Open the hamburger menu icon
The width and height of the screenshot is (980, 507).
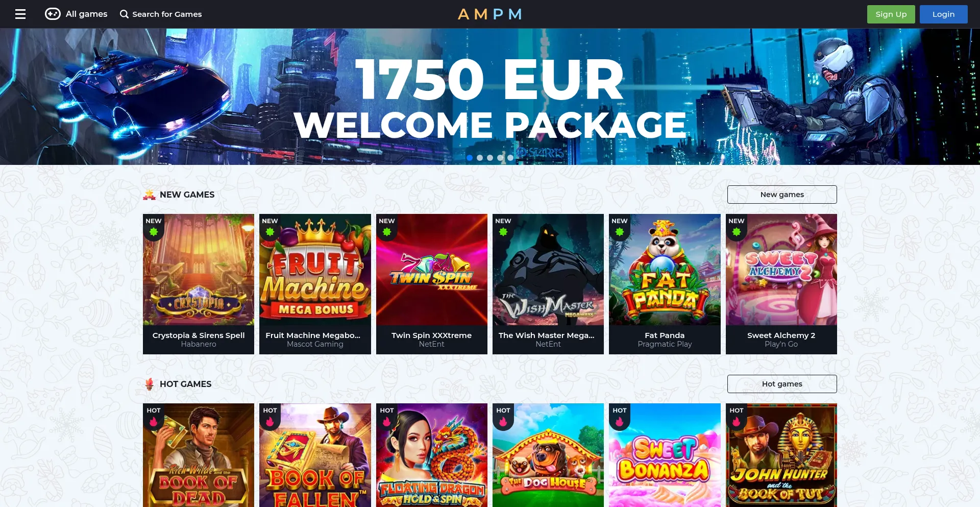tap(20, 14)
